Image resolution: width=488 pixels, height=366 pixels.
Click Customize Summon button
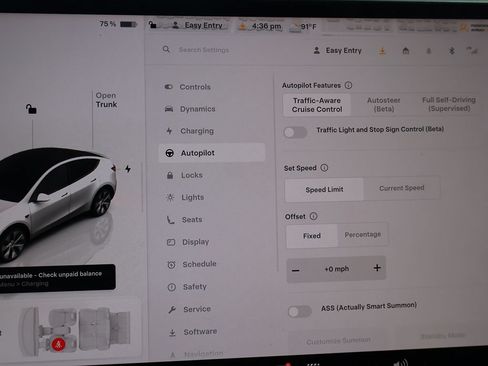338,341
